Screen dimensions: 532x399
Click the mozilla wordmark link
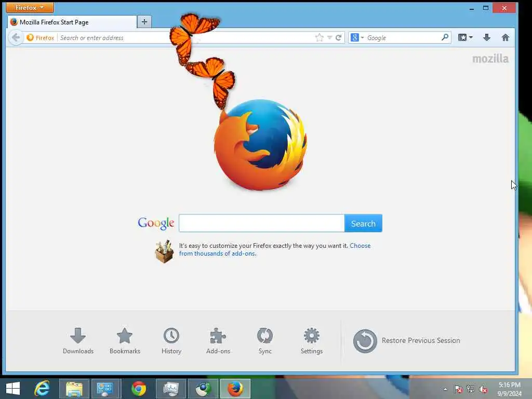coord(490,59)
